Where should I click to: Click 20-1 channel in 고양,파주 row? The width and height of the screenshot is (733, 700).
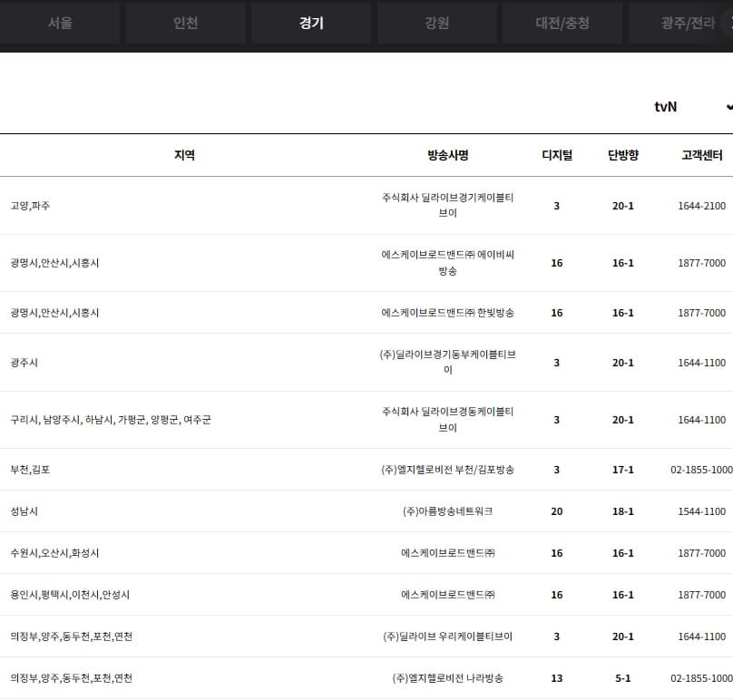coord(623,206)
